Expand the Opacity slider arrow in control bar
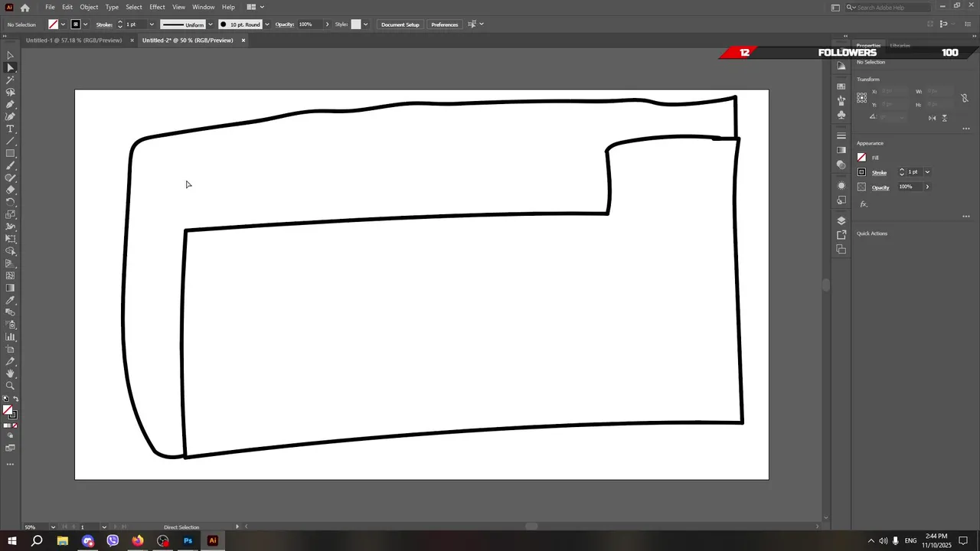Image resolution: width=980 pixels, height=551 pixels. click(x=327, y=24)
